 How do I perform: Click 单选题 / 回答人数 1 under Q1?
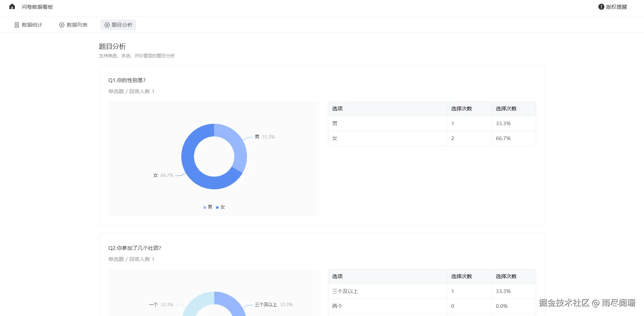(x=131, y=91)
